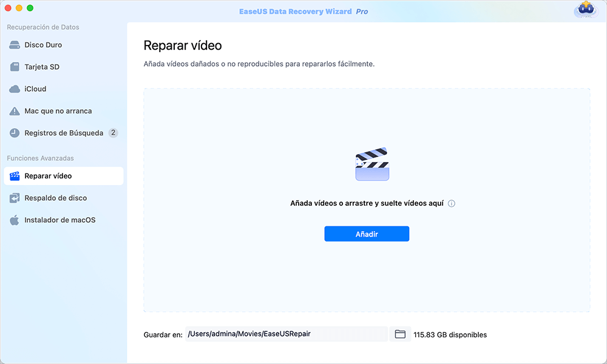Click the Disco Duro hard drive icon
607x364 pixels.
[x=15, y=45]
